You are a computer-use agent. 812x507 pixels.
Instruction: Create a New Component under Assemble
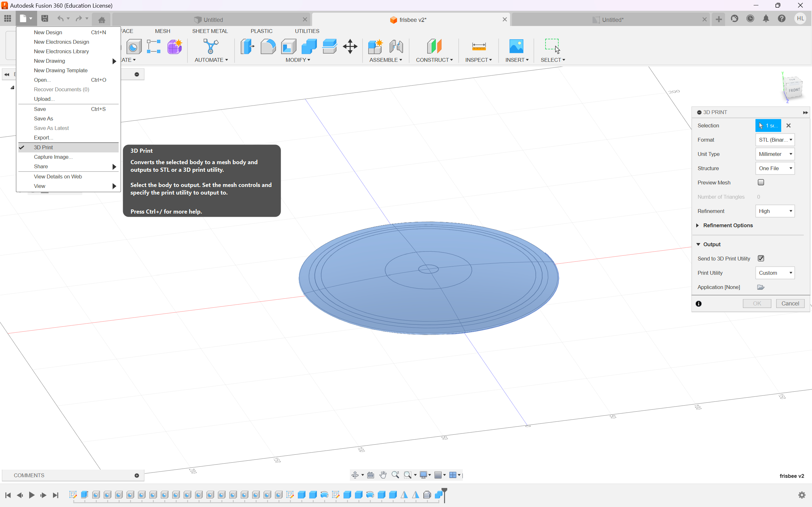[x=376, y=47]
